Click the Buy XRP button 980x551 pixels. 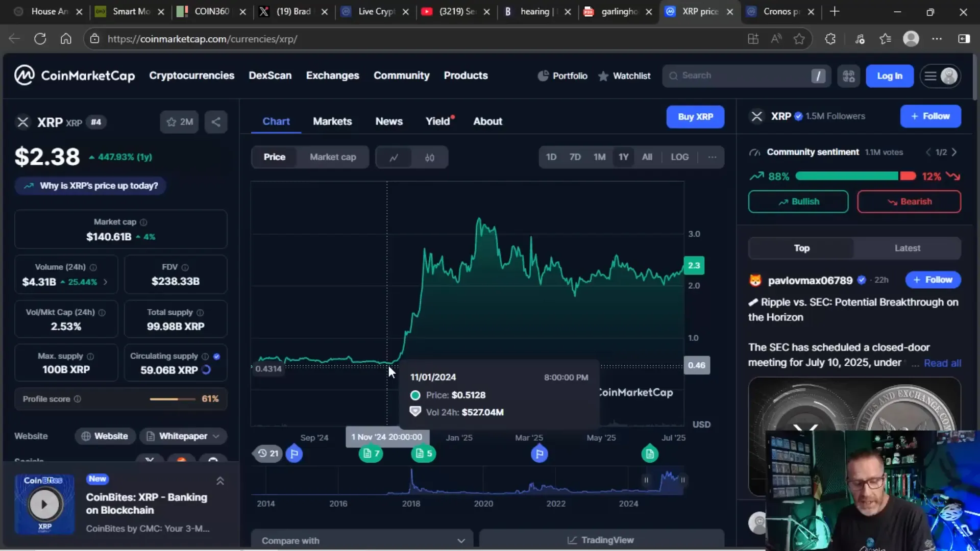pyautogui.click(x=695, y=117)
